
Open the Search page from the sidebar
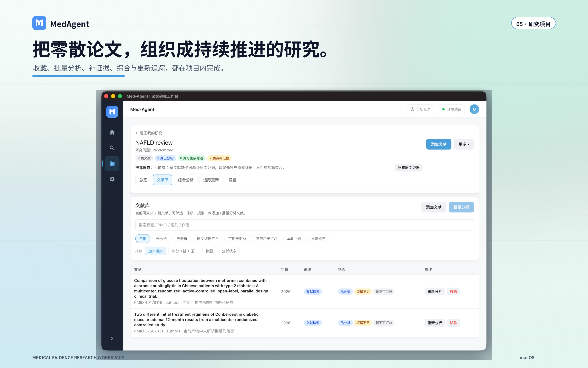[112, 148]
